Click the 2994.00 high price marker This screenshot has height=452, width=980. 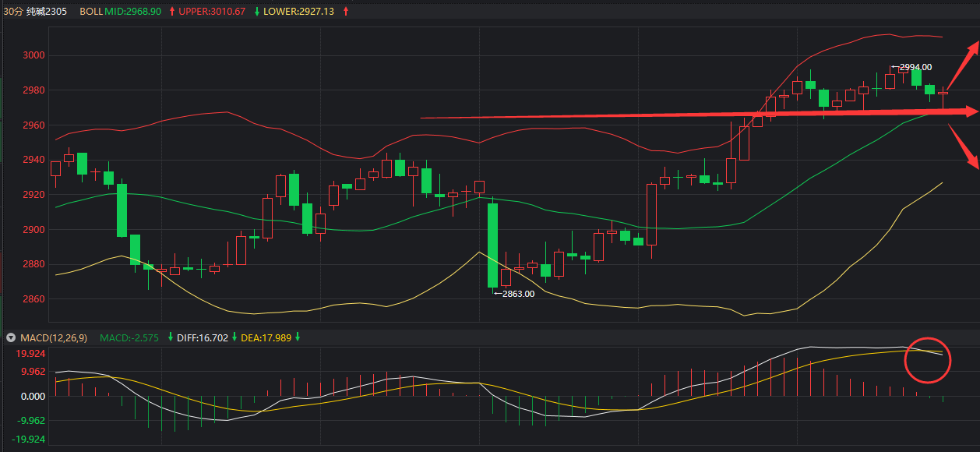pyautogui.click(x=915, y=67)
